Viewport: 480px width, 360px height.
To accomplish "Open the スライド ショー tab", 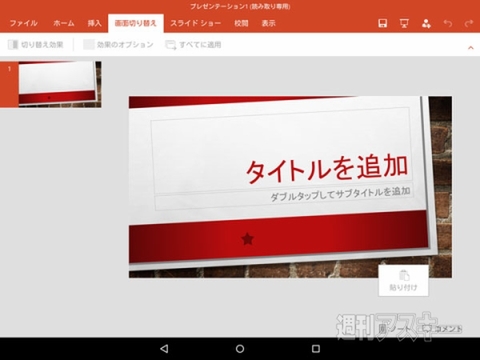I will point(195,23).
